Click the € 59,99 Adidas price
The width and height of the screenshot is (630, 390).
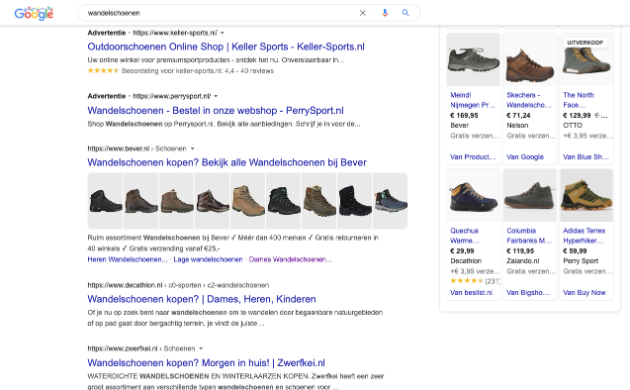(575, 251)
